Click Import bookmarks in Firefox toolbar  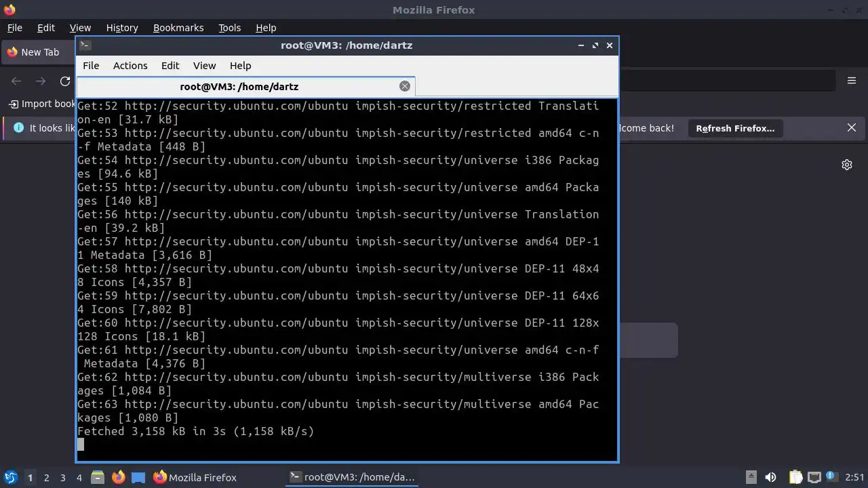(42, 104)
